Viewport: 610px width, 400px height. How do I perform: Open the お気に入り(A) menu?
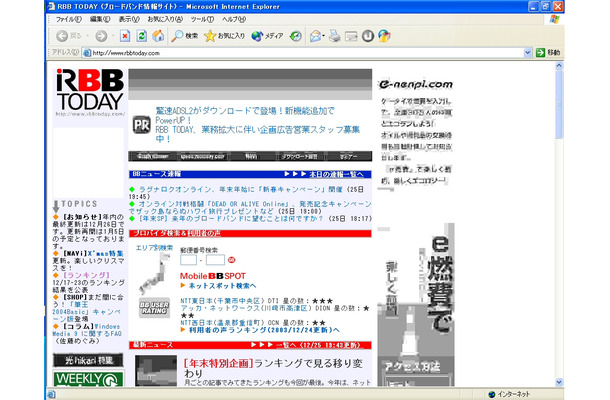coord(165,19)
